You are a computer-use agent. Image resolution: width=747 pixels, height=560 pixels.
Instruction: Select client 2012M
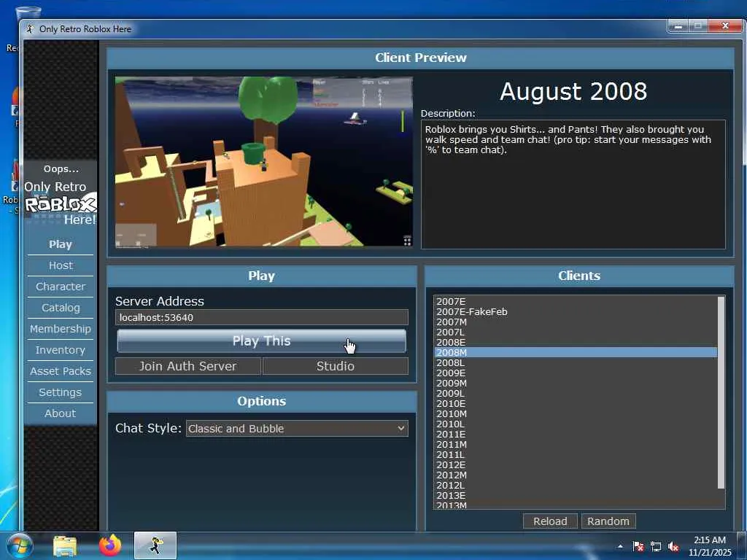(x=576, y=475)
